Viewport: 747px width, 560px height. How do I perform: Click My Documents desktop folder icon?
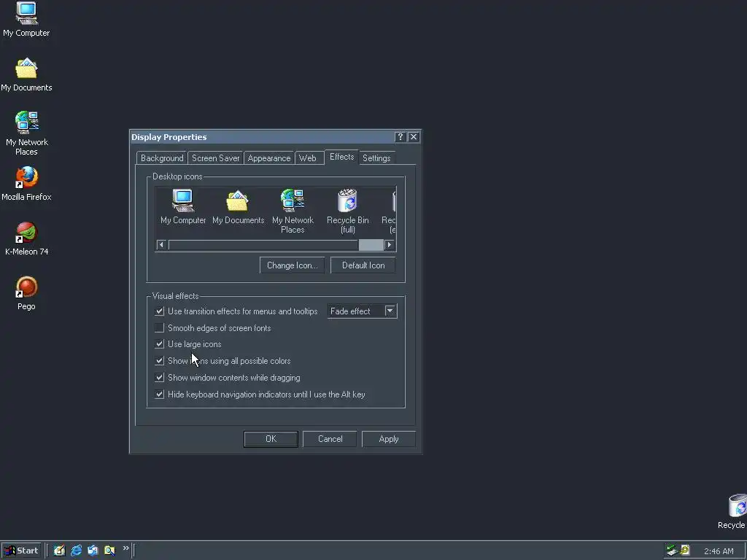point(26,75)
